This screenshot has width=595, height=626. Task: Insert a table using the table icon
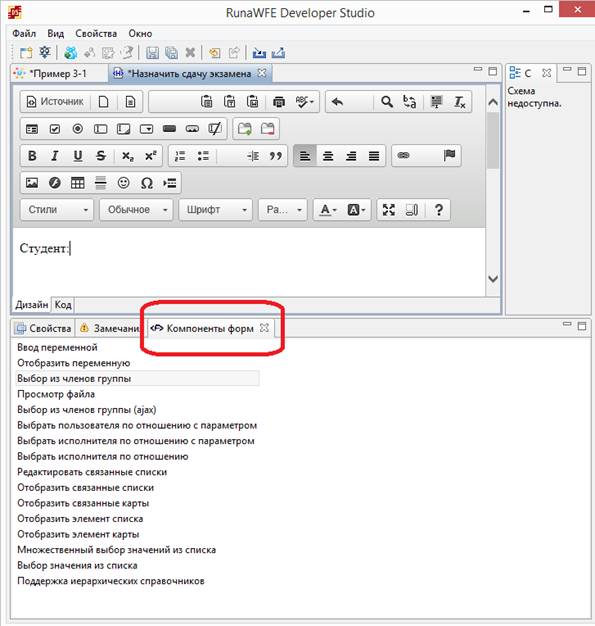click(x=77, y=183)
